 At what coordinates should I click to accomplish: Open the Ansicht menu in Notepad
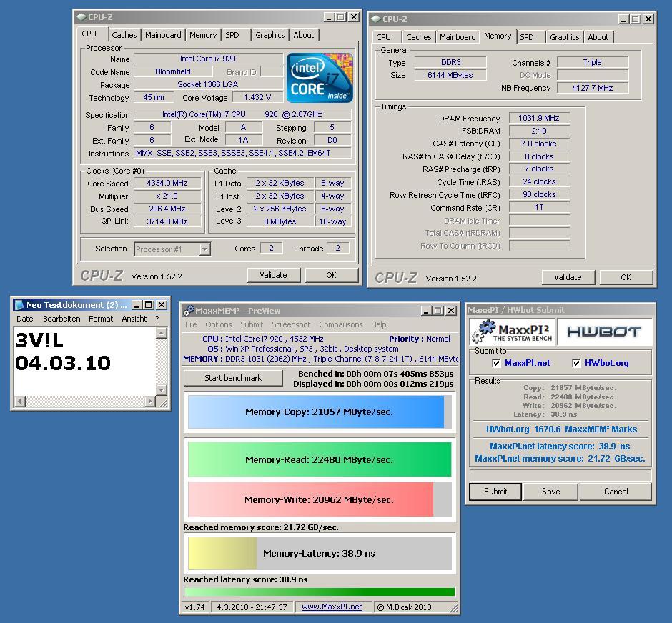click(134, 319)
